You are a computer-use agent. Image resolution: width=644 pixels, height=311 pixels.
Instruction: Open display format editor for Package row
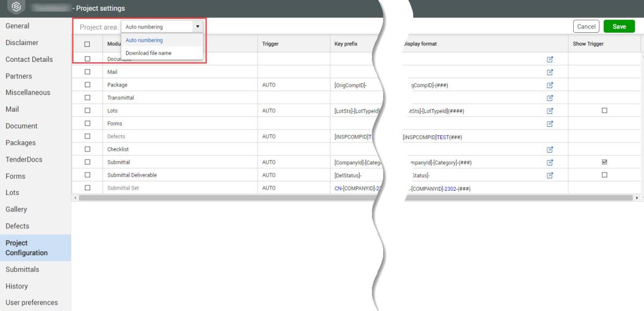click(550, 85)
